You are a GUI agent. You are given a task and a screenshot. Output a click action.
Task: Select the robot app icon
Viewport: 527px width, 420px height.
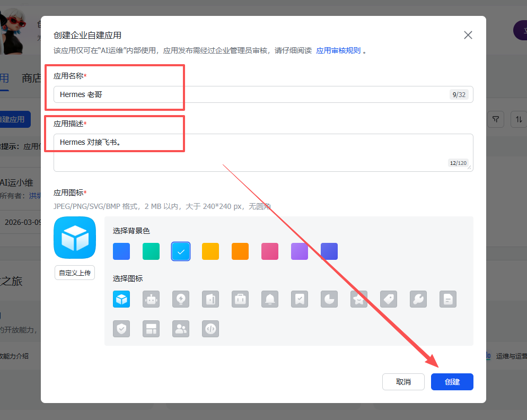pyautogui.click(x=151, y=299)
